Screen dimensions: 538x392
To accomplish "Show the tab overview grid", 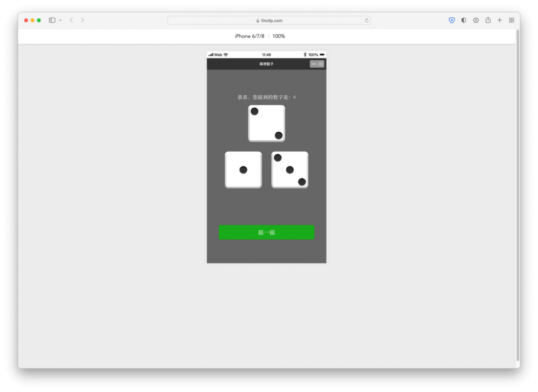I will 512,20.
